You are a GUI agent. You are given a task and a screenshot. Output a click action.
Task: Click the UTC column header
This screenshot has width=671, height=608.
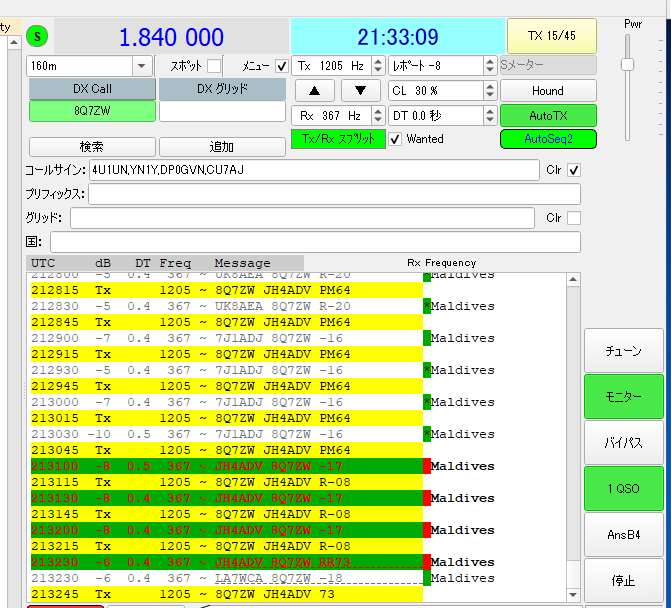[x=43, y=263]
